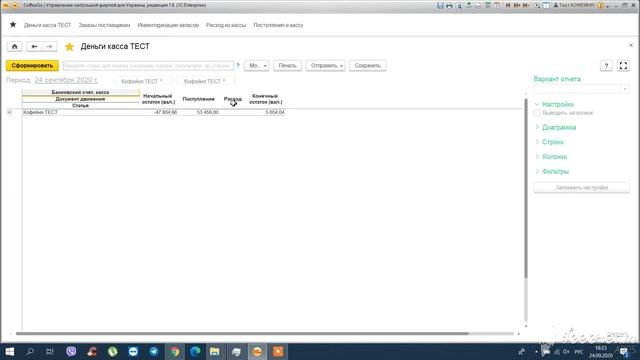Click the second Кофейня ТЕСТ filter tag

pos(205,81)
